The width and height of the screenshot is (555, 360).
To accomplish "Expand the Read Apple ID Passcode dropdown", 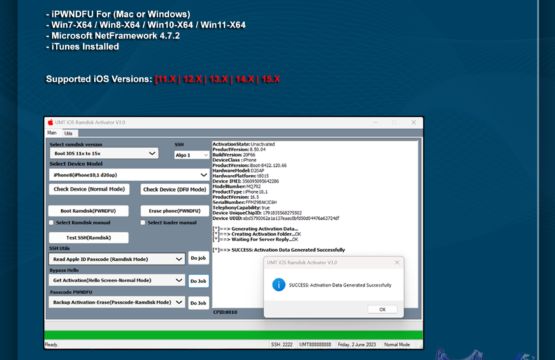I will pos(117,259).
